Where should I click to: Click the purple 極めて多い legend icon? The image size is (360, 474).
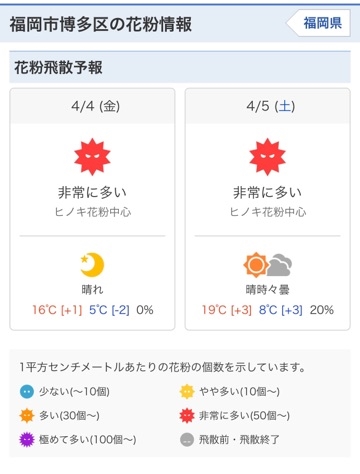(x=27, y=440)
